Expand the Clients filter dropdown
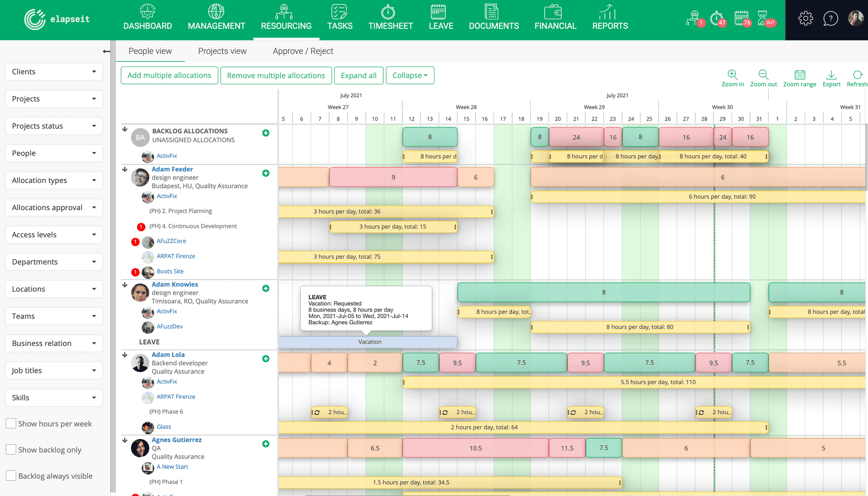Screen dimensions: 868x496 click(x=53, y=71)
